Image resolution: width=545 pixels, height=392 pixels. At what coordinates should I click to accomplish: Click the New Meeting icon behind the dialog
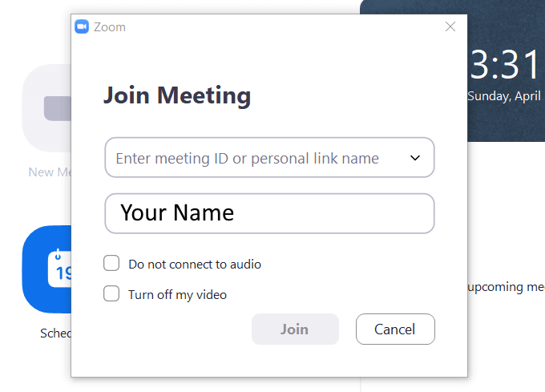coord(48,108)
